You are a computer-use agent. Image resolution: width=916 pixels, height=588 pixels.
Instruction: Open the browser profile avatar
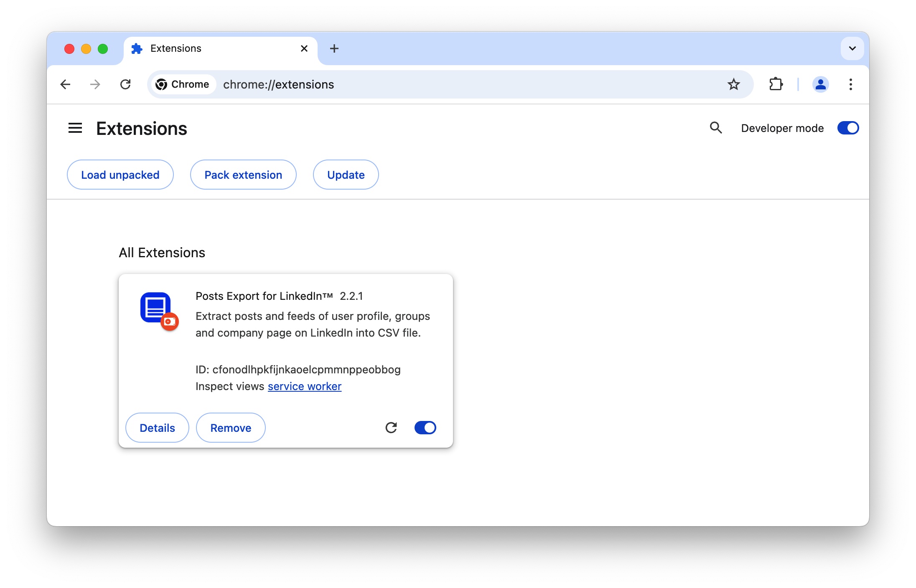(820, 84)
